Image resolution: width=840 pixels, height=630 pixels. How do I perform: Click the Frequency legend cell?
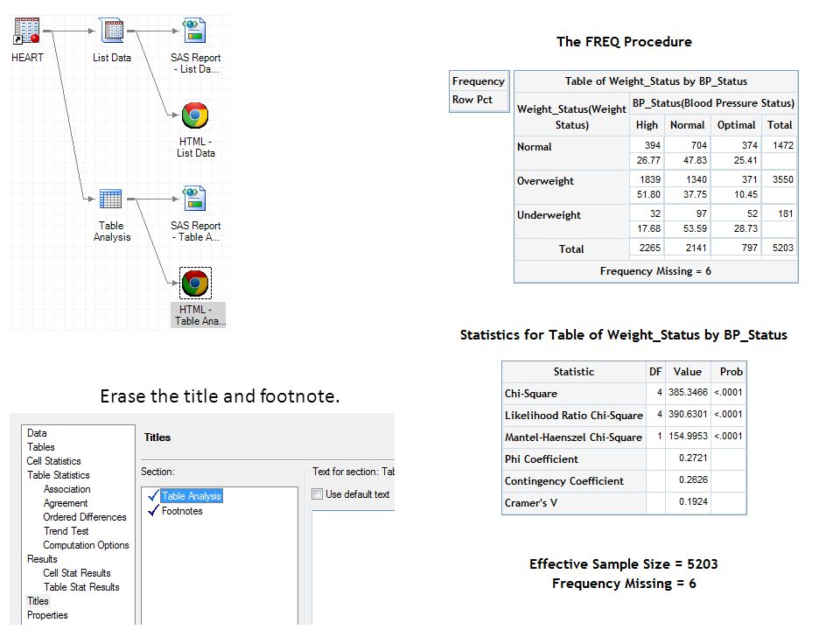479,80
